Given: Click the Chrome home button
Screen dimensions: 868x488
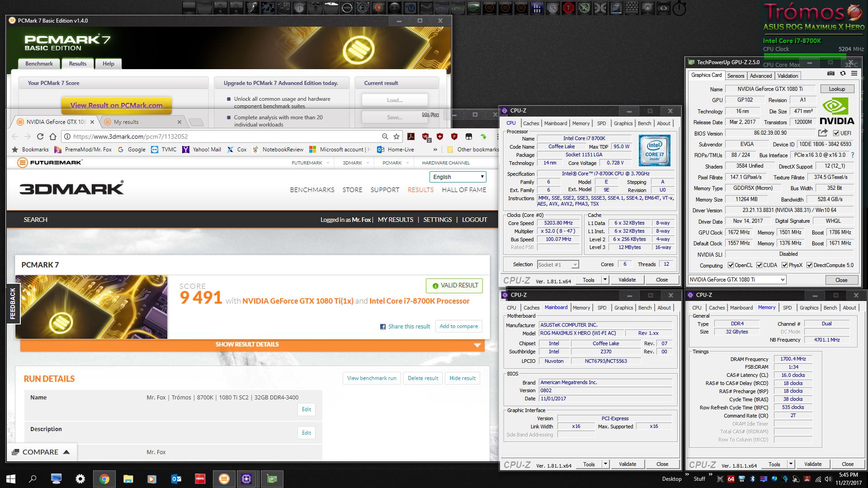Looking at the screenshot, I should coord(53,136).
